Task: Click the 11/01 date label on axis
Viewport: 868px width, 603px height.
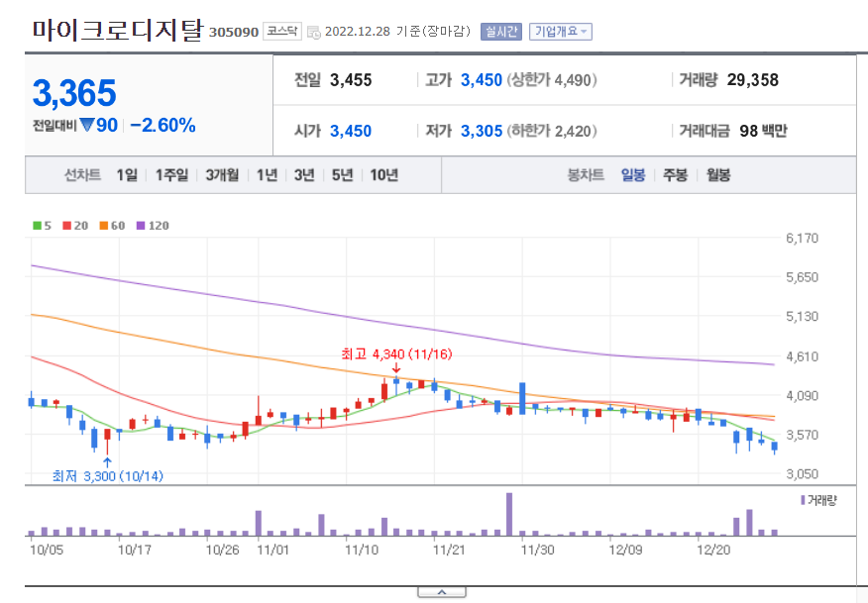Action: (x=272, y=550)
